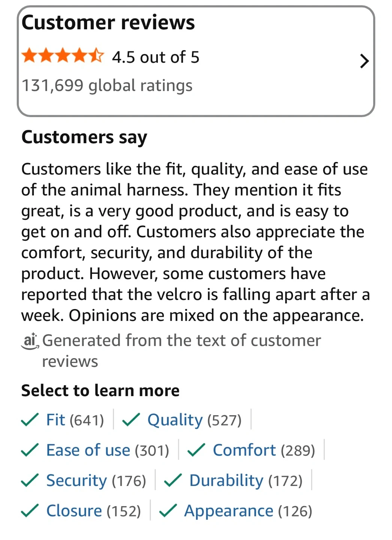Select the Fit (641) topic link
392x540 pixels.
(75, 420)
